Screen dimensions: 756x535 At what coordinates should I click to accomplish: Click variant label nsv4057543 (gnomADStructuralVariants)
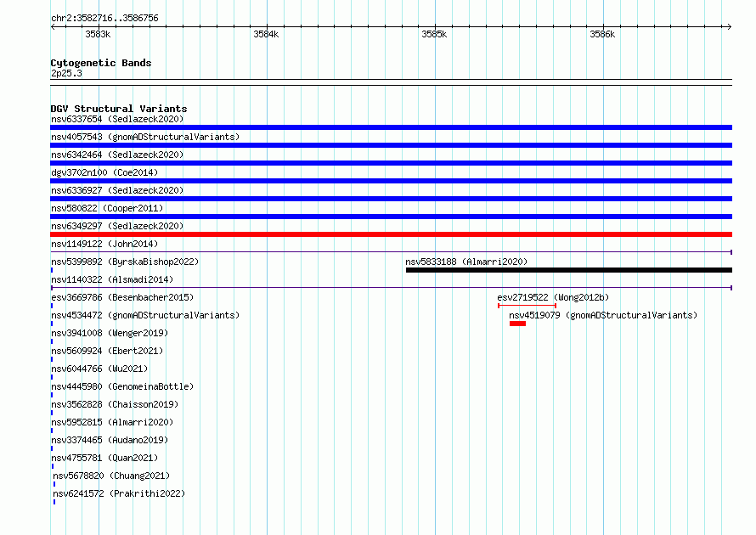tap(145, 137)
